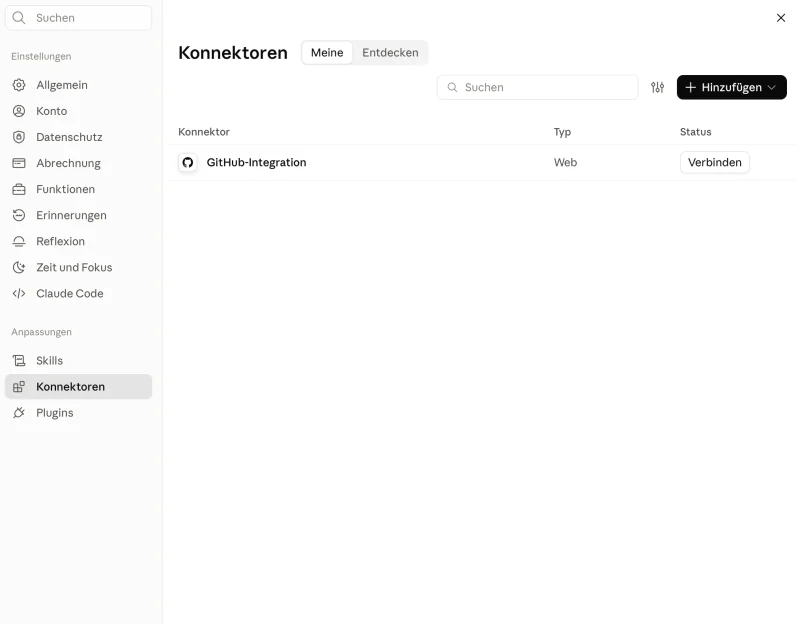Close the settings dialog
Screen dimensions: 800x624
pyautogui.click(x=781, y=18)
